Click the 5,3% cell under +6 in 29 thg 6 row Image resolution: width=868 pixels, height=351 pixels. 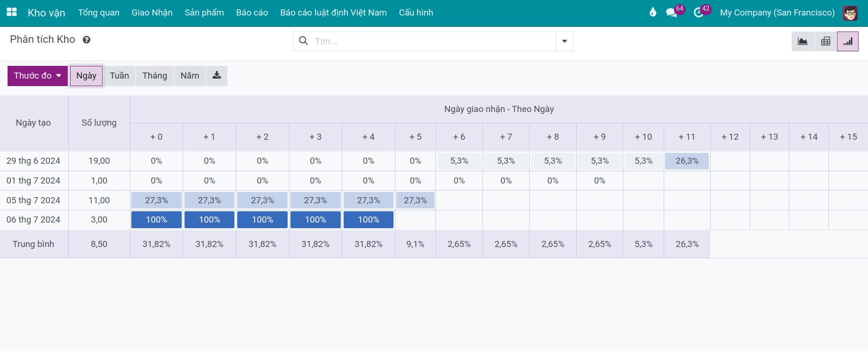459,161
